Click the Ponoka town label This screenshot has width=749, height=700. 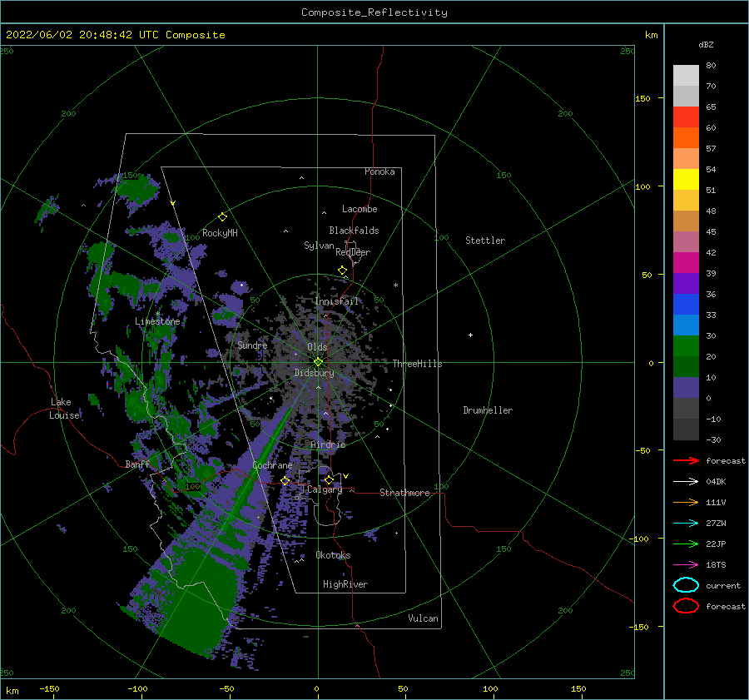(x=379, y=171)
